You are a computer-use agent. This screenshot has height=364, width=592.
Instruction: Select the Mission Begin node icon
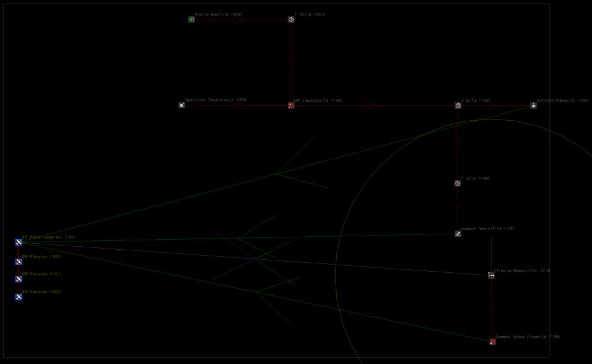click(191, 20)
